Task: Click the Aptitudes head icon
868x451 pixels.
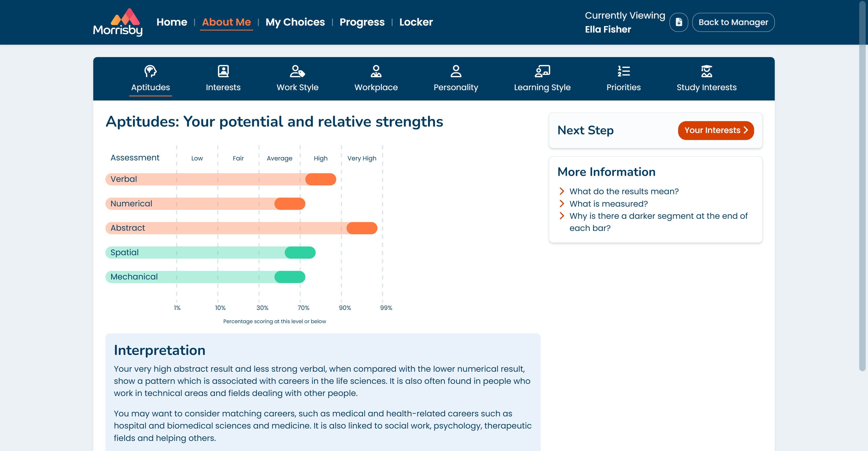Action: tap(150, 71)
